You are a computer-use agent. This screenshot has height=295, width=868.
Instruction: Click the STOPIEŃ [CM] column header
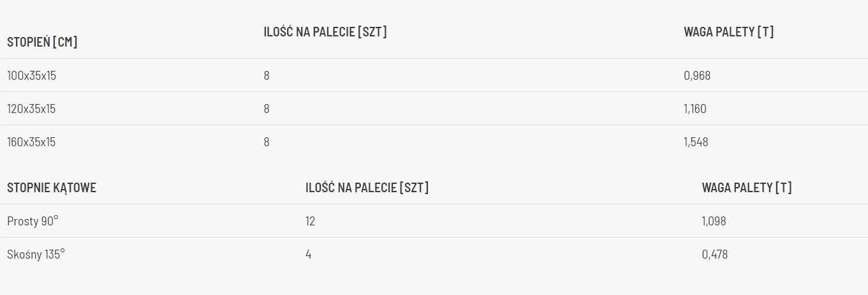tap(42, 42)
